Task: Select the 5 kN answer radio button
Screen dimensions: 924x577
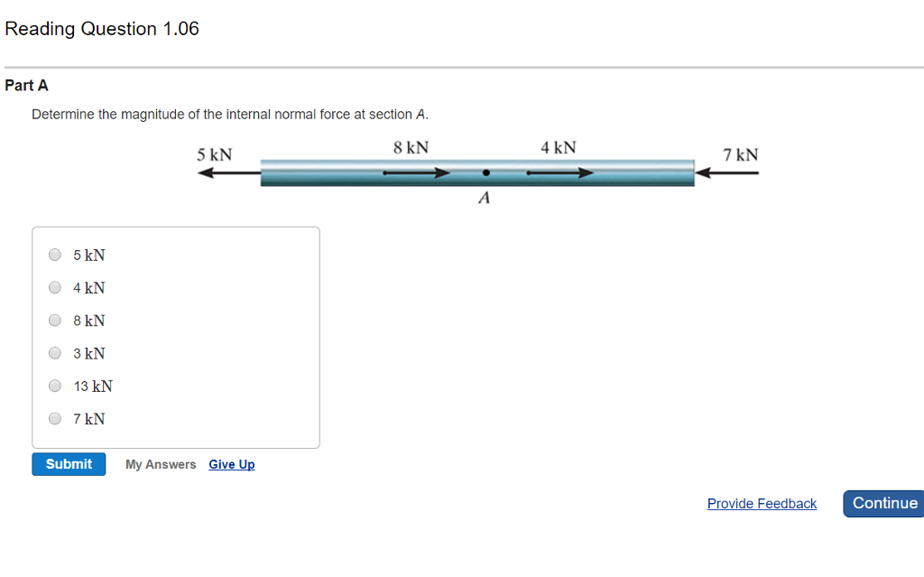Action: click(x=55, y=255)
